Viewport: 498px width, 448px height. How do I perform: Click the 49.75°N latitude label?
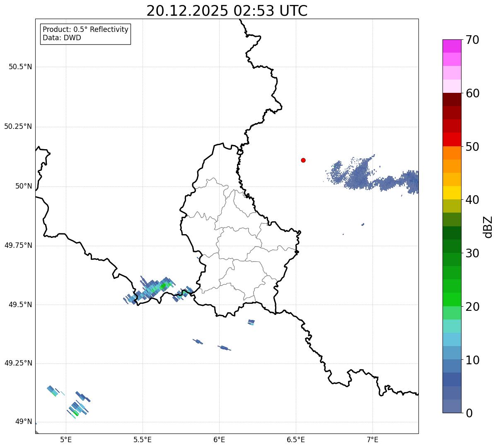tap(18, 245)
